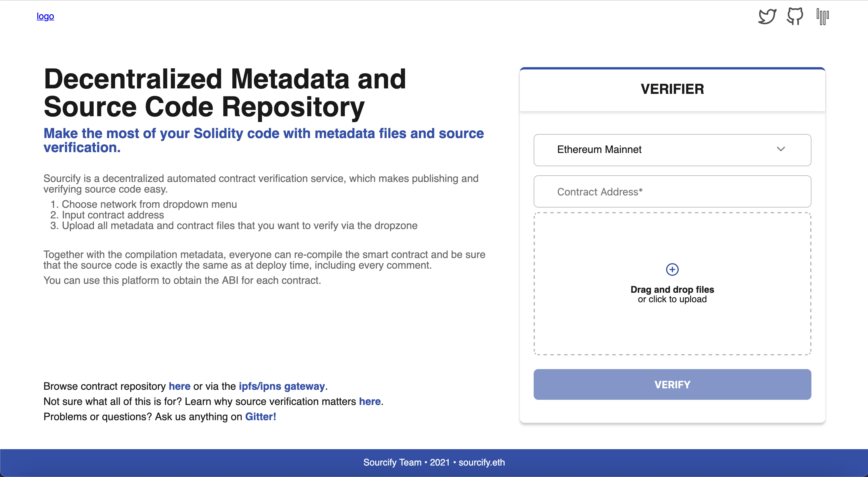
Task: Click the "Decentralized Metadata and Source Code Repository" heading
Action: (225, 93)
